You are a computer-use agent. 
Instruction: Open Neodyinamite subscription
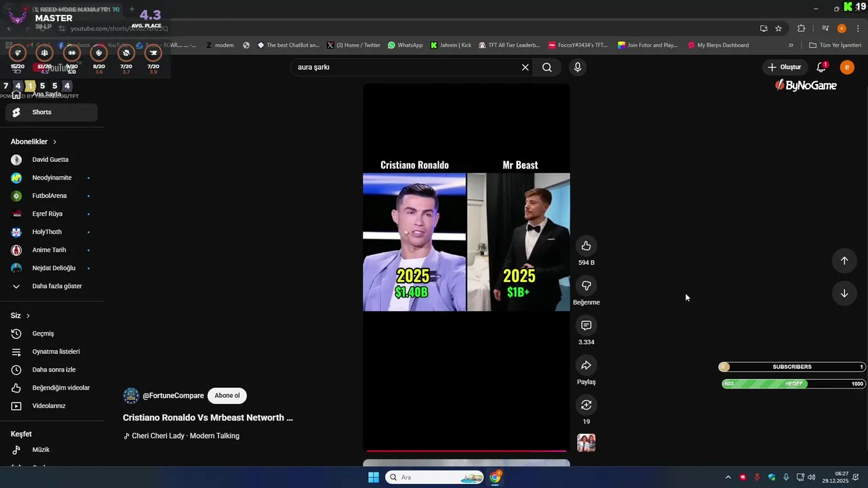click(52, 178)
